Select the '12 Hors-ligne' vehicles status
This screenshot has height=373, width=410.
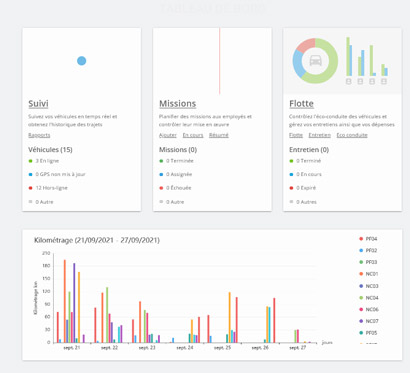(x=48, y=188)
